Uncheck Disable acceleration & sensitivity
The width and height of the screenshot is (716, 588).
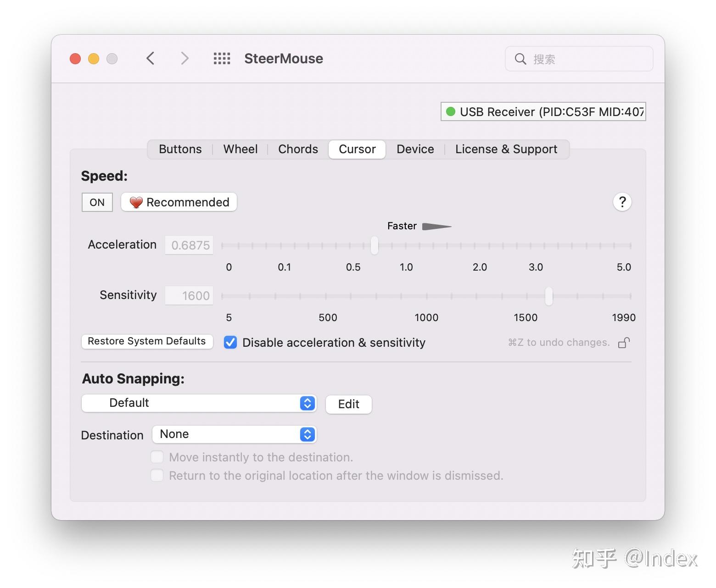[x=230, y=343]
